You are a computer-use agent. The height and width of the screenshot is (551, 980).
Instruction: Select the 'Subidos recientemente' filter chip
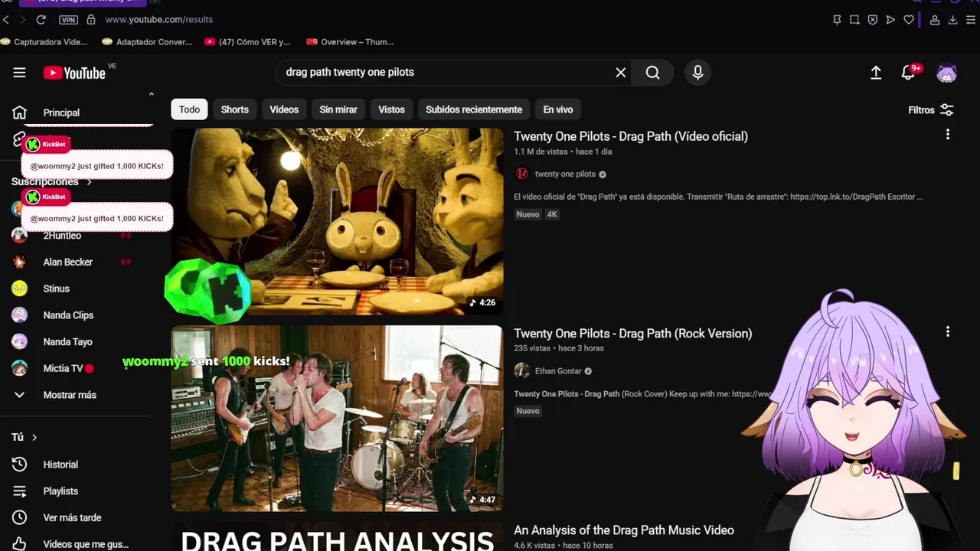[x=474, y=109]
